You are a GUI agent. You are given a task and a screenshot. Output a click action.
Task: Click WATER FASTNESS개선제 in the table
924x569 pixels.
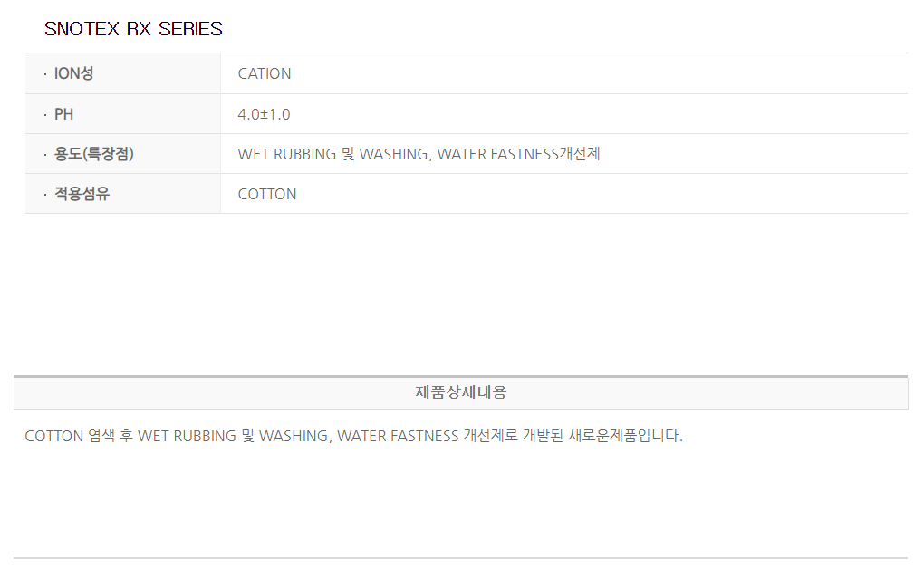(x=518, y=154)
